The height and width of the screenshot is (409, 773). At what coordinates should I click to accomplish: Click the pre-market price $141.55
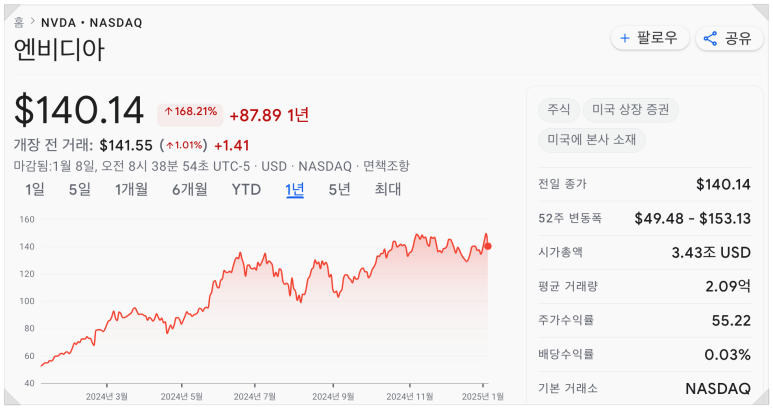(126, 145)
